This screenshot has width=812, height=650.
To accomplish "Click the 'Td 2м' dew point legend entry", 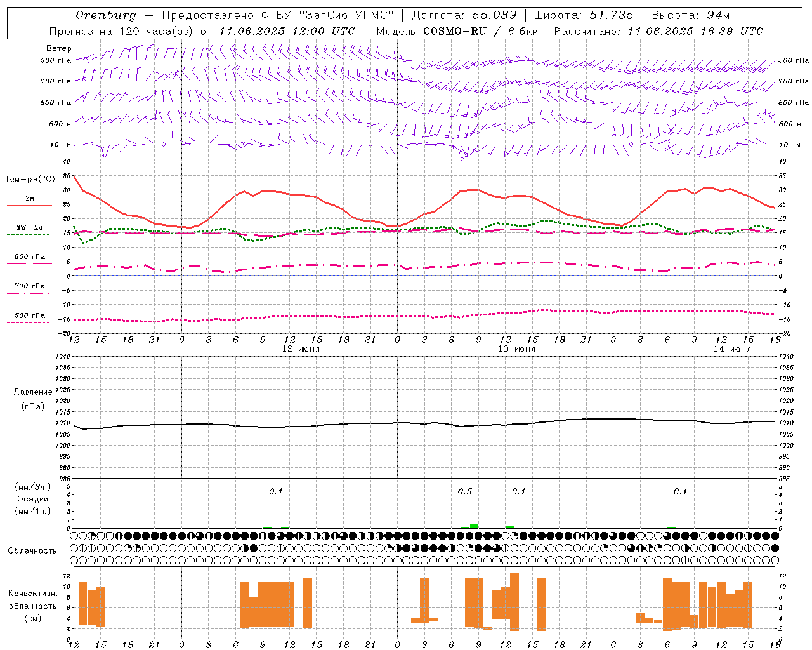I will point(30,227).
